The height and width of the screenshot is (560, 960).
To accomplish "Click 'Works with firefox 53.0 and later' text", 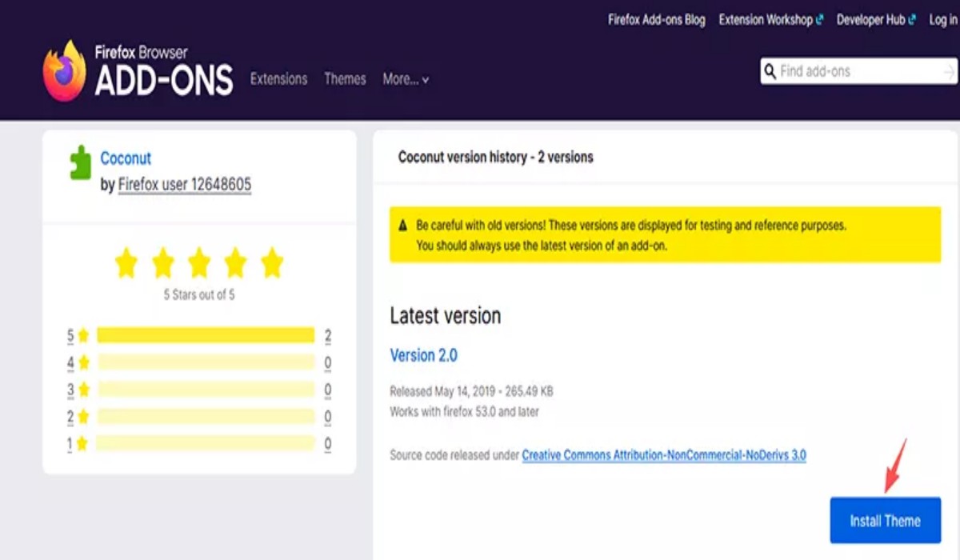I will 464,412.
